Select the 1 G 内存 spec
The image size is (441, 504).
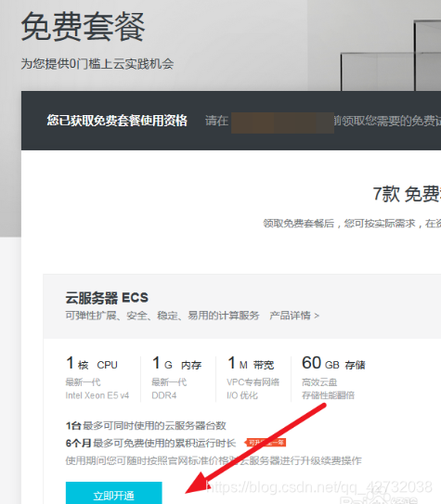point(176,363)
